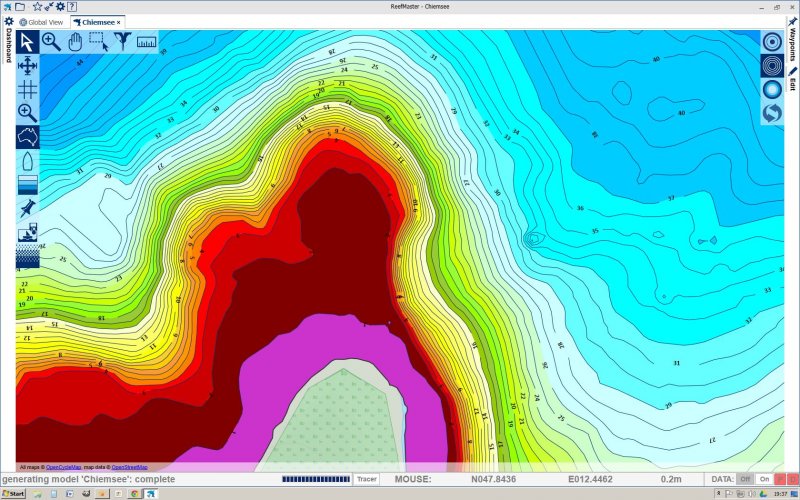Toggle the Australia shoreline map layer
The height and width of the screenshot is (500, 800).
tap(27, 137)
